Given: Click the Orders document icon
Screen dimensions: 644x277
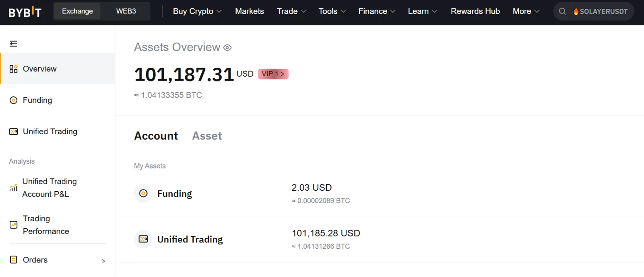Looking at the screenshot, I should (x=14, y=260).
